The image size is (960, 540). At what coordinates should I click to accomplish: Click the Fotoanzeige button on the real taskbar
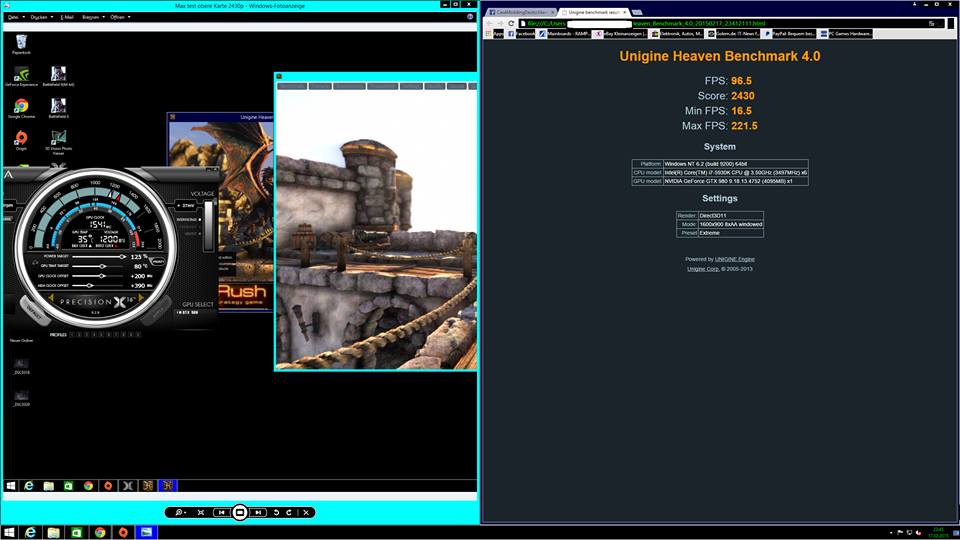tap(146, 532)
